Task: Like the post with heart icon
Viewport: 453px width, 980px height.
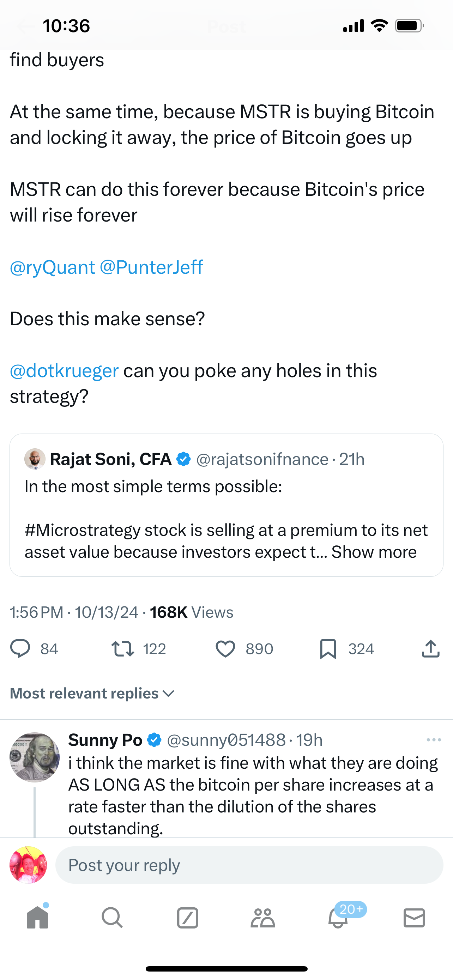Action: click(x=225, y=649)
